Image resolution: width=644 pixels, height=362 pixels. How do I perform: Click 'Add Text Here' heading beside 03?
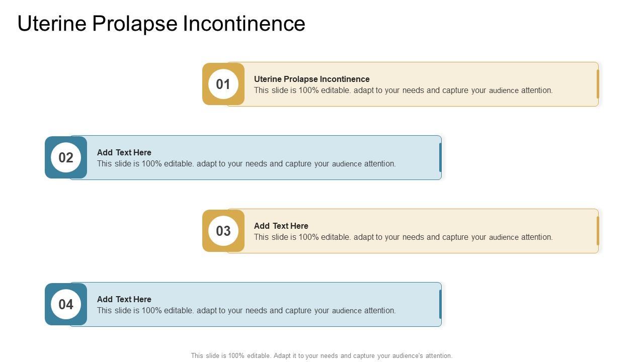(x=281, y=226)
